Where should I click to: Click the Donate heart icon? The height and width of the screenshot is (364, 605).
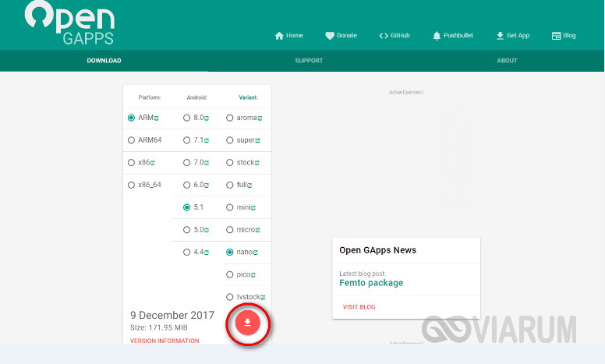[x=330, y=36]
